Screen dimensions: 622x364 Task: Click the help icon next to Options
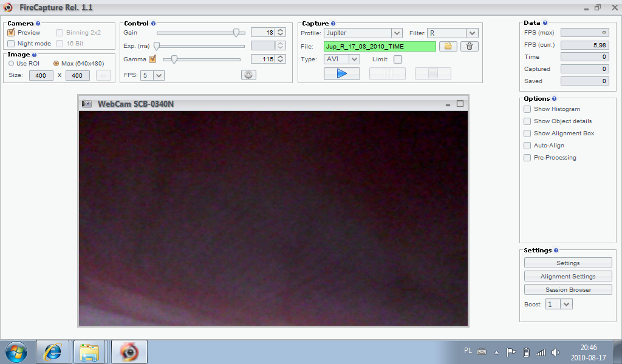(554, 99)
